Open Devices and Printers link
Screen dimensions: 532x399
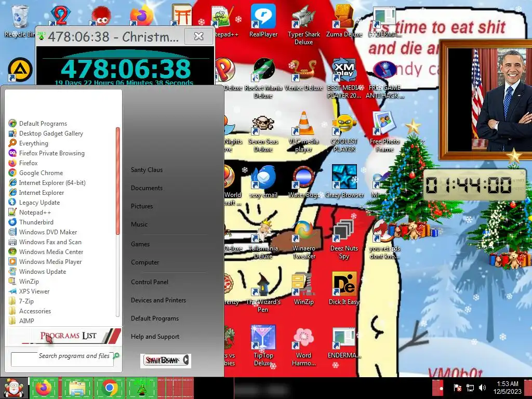[x=158, y=300]
